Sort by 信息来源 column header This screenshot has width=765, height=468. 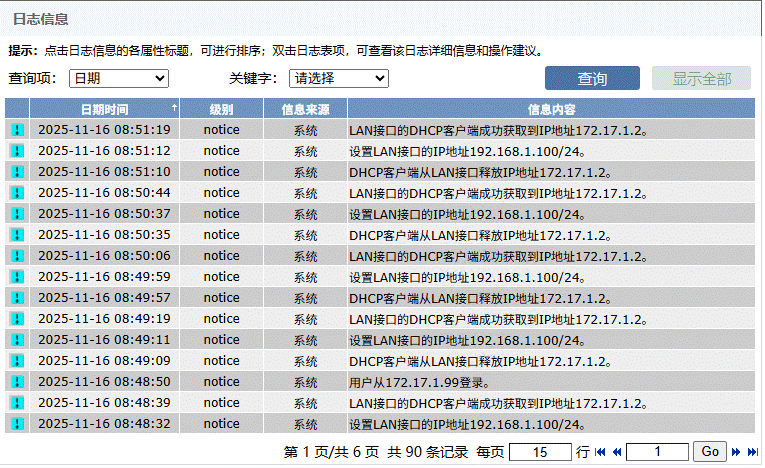click(x=305, y=109)
